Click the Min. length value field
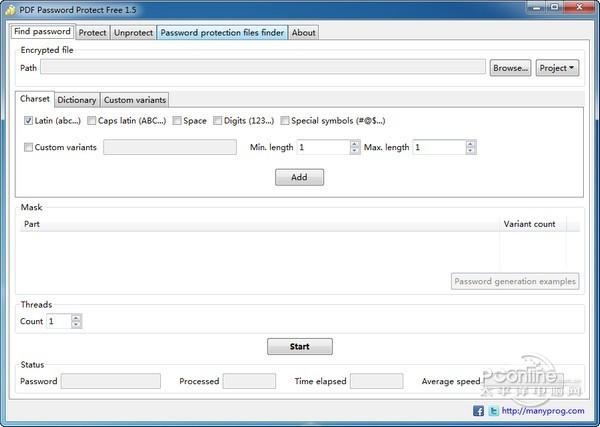Viewport: 600px width, 427px height. tap(323, 147)
